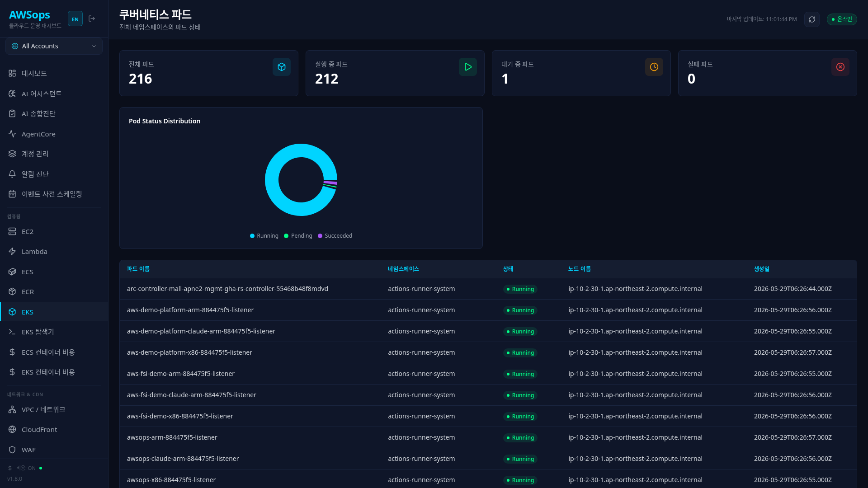Select EKS 탐색기 in sidebar
The height and width of the screenshot is (488, 868).
pyautogui.click(x=54, y=332)
